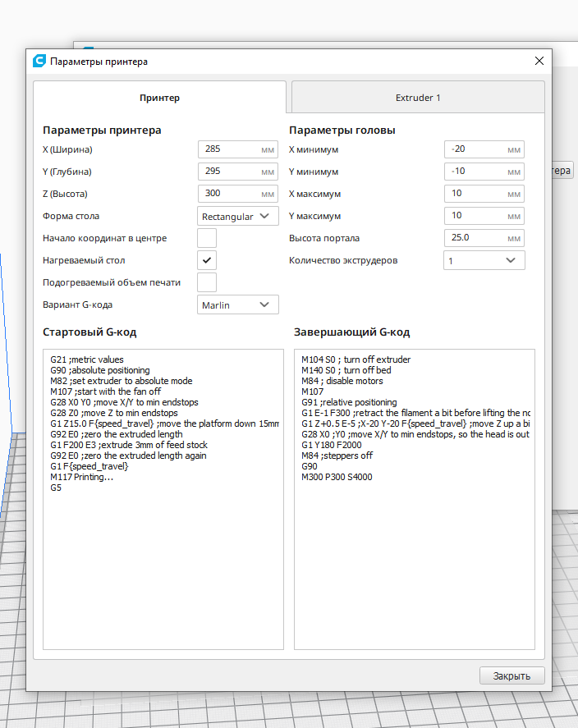The width and height of the screenshot is (578, 728).
Task: Click inside the Стартовый G-код text area
Action: (x=163, y=500)
